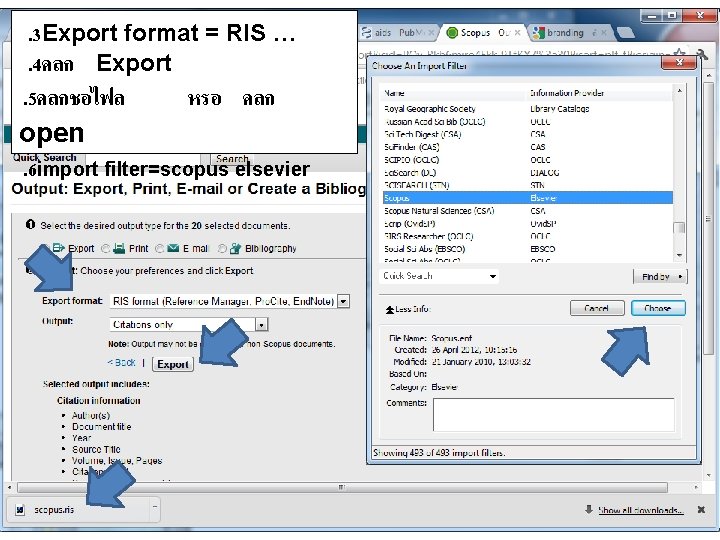Close the Choose An Import Filter dialog
This screenshot has width=720, height=540.
(680, 62)
